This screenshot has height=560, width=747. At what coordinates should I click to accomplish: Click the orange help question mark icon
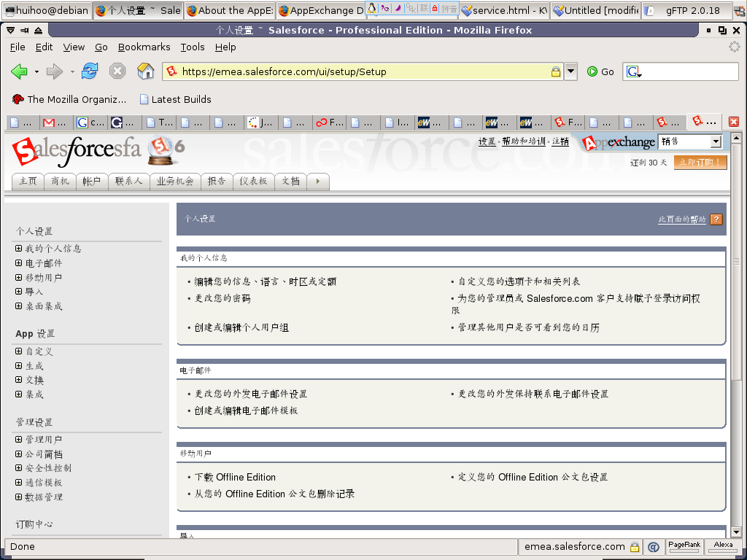(716, 219)
